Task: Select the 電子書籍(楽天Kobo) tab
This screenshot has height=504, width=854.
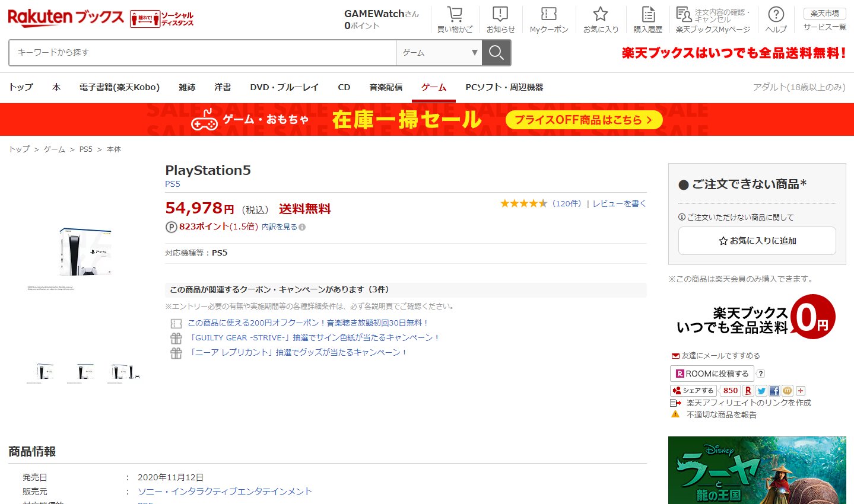Action: (119, 87)
